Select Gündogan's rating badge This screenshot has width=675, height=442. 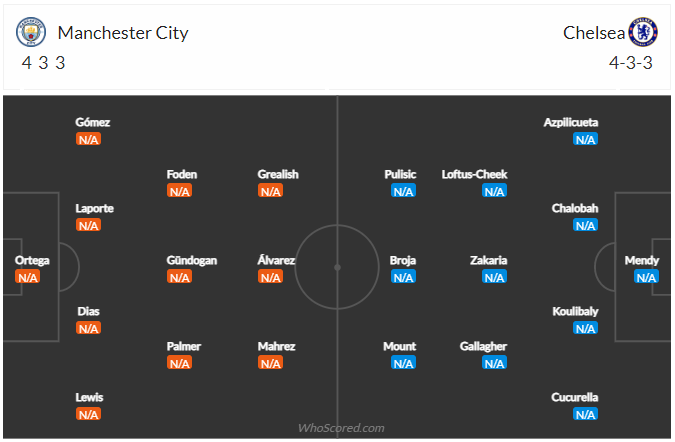coord(180,277)
